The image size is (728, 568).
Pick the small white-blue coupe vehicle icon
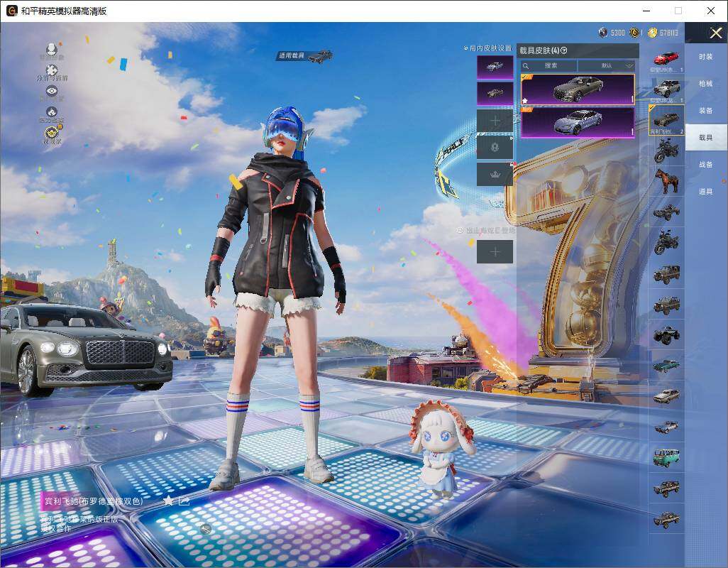click(666, 427)
